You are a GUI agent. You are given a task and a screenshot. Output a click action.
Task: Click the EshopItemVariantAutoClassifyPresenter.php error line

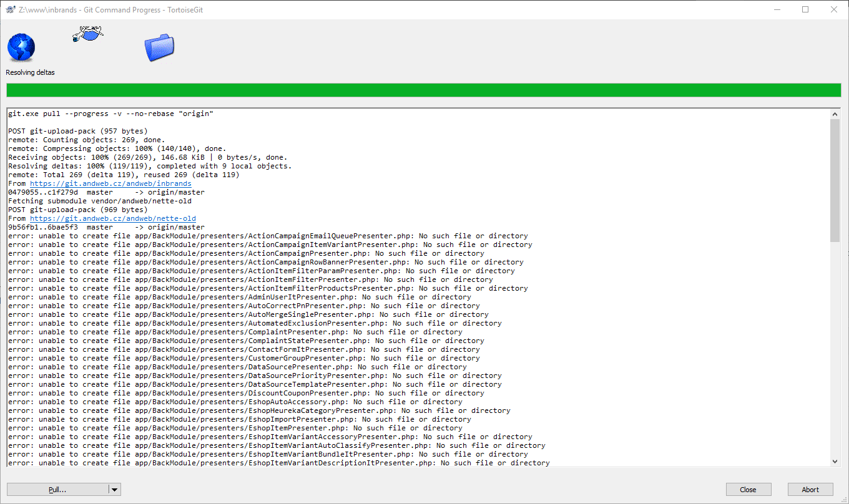tap(277, 446)
